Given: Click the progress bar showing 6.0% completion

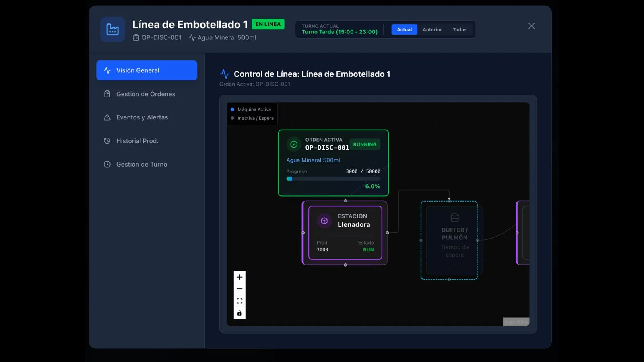Looking at the screenshot, I should coord(333,179).
